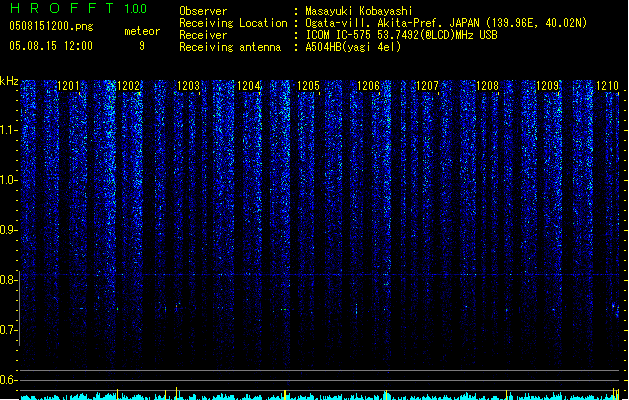Click the HROFFT 1.0.0 title text

pos(78,8)
